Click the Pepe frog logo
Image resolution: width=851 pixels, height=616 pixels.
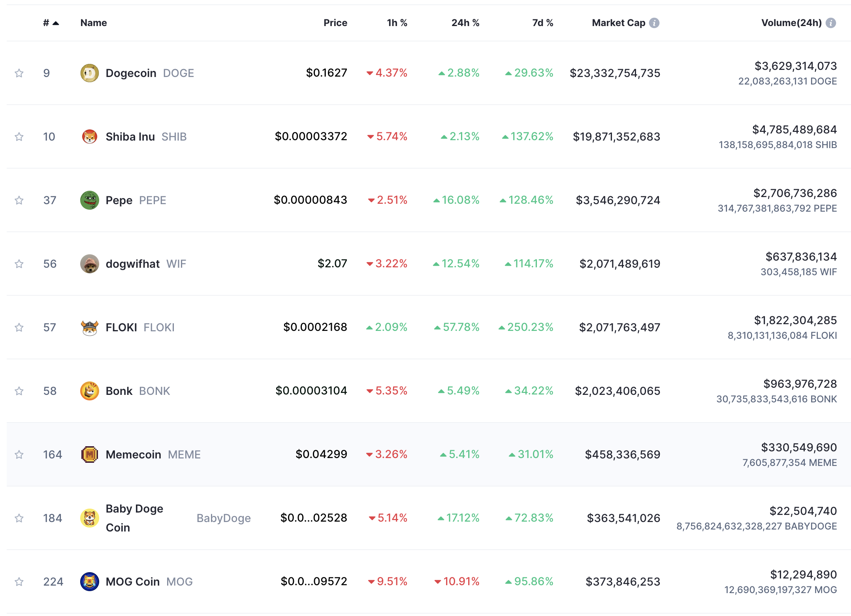tap(90, 200)
